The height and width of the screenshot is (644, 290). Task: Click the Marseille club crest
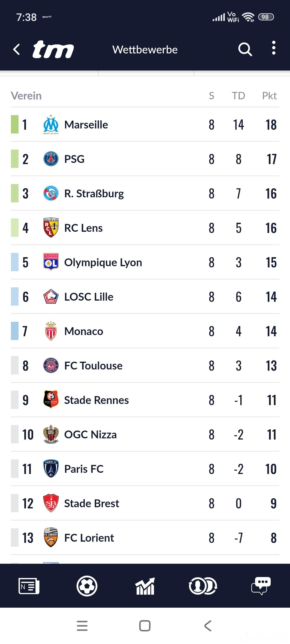click(x=51, y=124)
